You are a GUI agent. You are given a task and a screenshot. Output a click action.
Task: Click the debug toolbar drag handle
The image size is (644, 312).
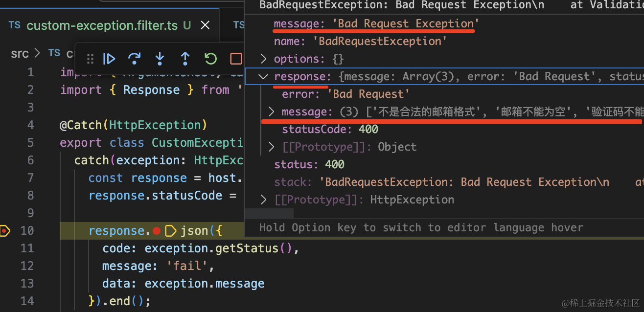click(90, 59)
